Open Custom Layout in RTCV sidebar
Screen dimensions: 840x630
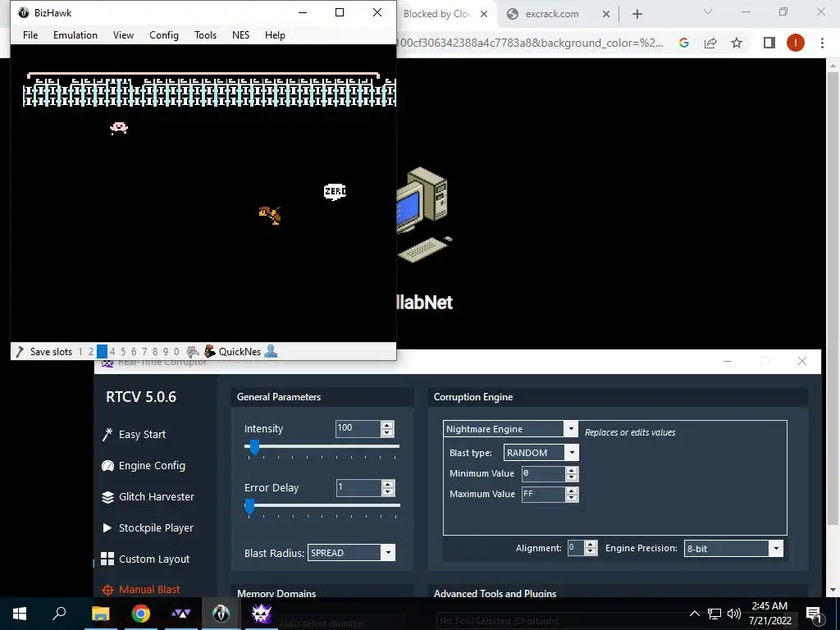(x=145, y=559)
